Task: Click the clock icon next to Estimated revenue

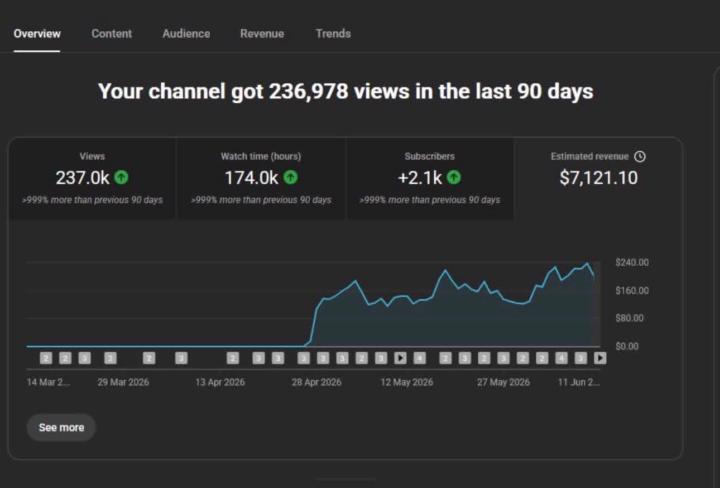Action: pos(640,157)
